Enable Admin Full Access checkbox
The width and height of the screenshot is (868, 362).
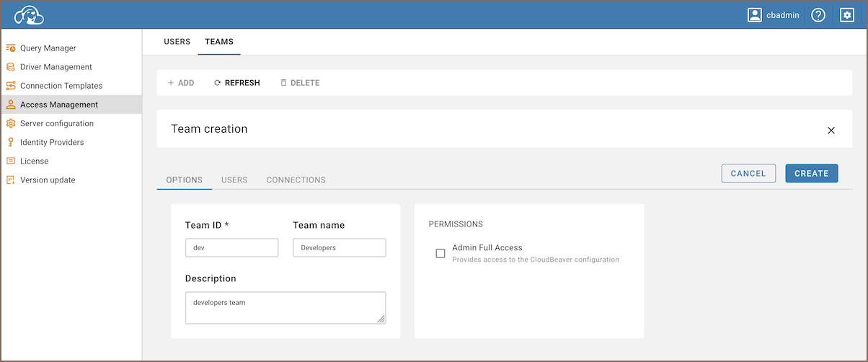point(440,253)
